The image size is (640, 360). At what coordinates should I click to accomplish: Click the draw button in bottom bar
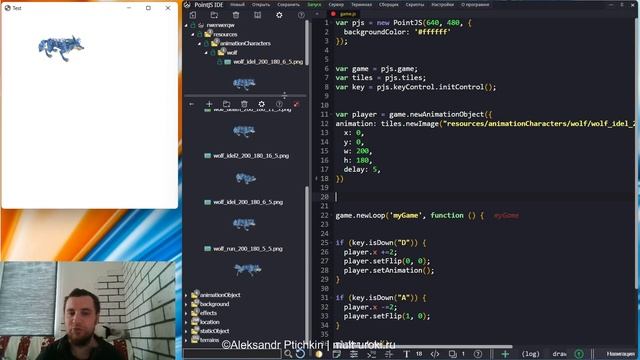coord(559,354)
